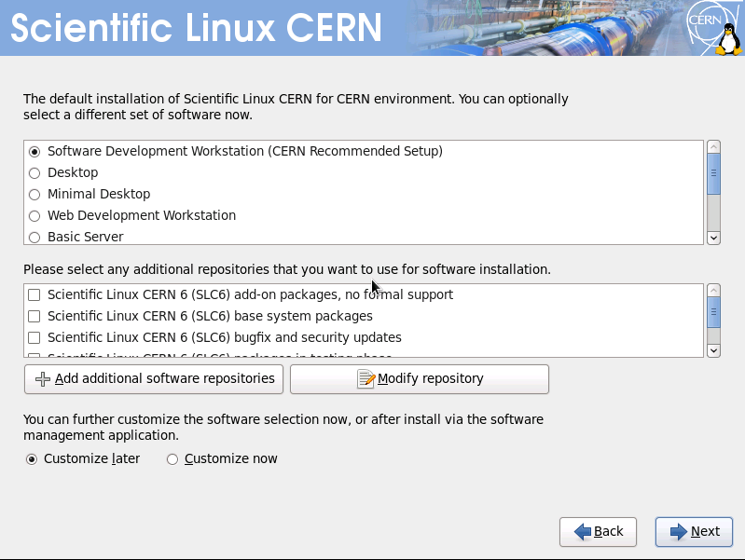Viewport: 745px width, 560px height.
Task: Select the Customize later radio button
Action: point(32,459)
